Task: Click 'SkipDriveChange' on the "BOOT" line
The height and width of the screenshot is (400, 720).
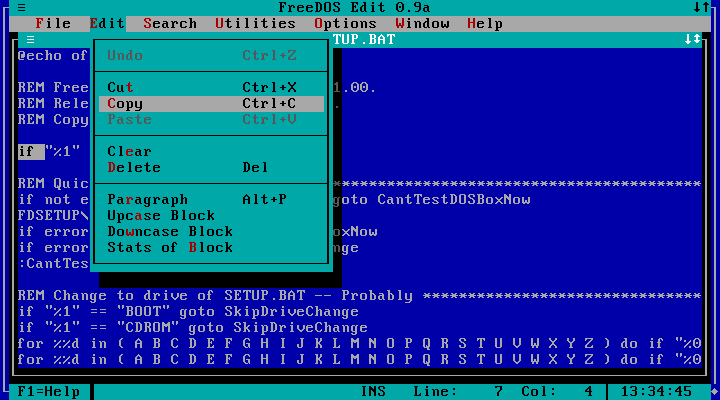Action: click(x=291, y=312)
